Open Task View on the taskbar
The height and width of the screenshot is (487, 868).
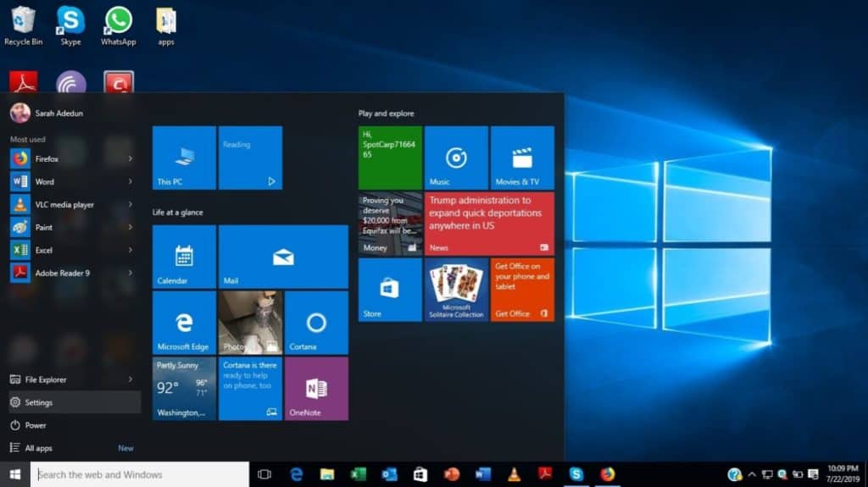264,474
